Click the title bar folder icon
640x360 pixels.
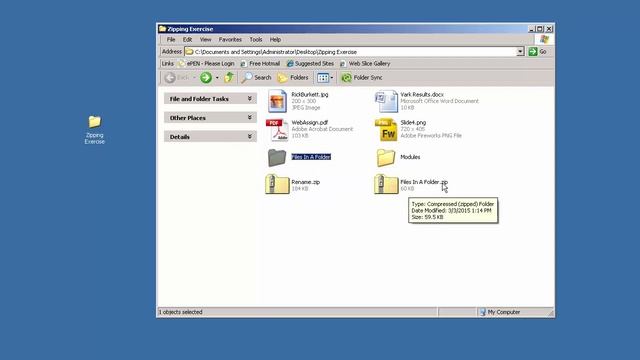(x=162, y=29)
